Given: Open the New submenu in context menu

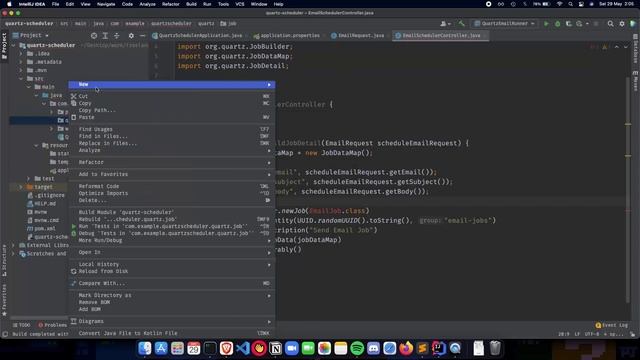Looking at the screenshot, I should (171, 84).
